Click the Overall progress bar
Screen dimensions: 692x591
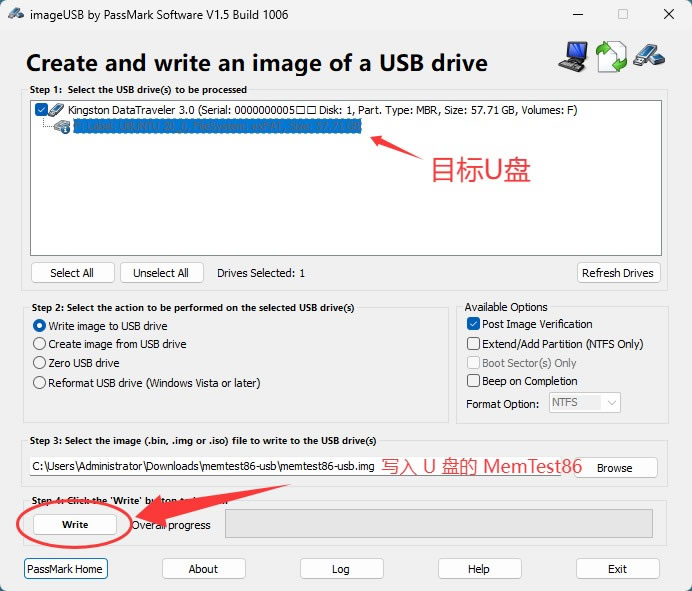tap(439, 523)
